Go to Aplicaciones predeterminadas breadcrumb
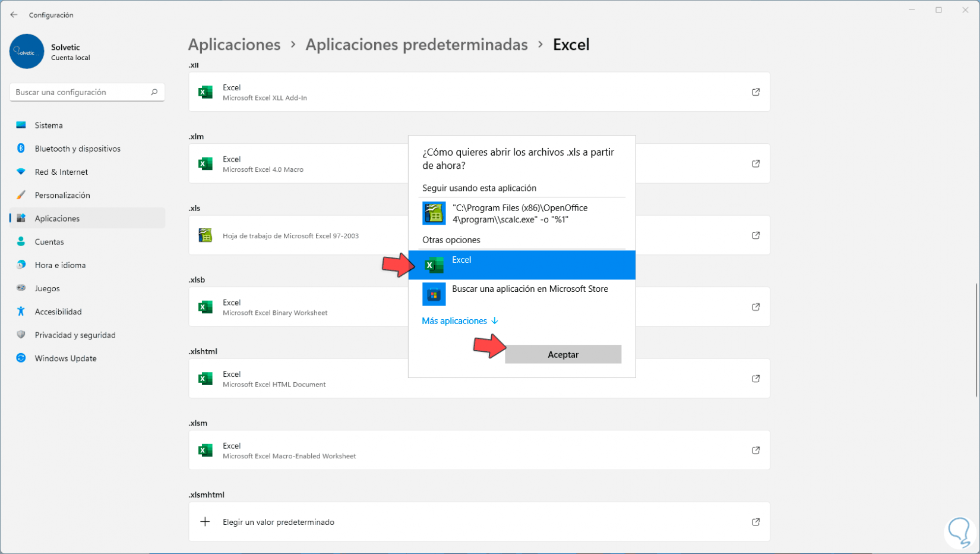The height and width of the screenshot is (554, 980). 416,45
